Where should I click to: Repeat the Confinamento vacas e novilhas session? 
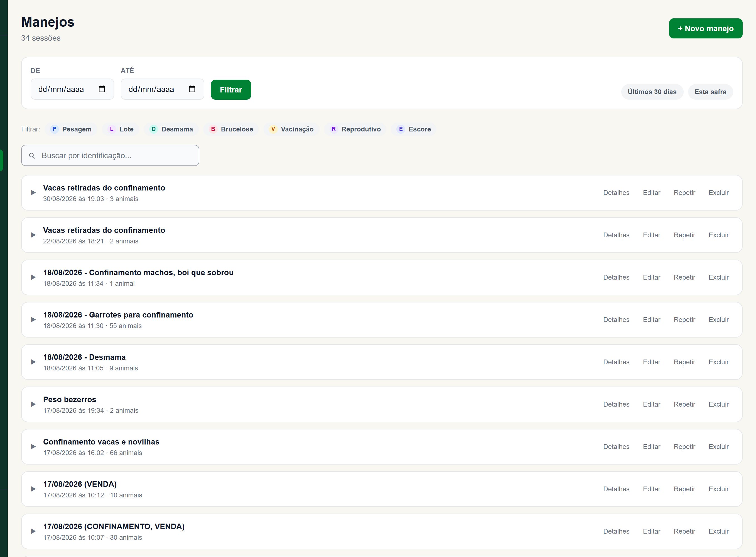click(684, 446)
